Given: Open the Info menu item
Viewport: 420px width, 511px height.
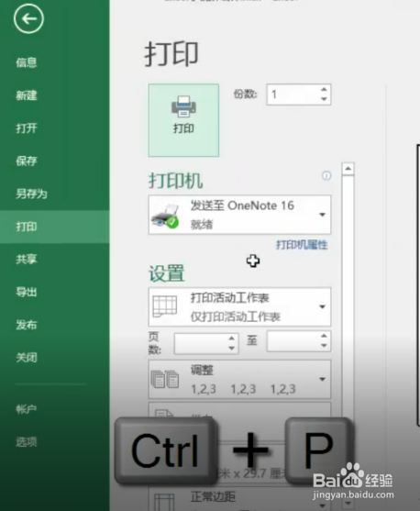Looking at the screenshot, I should pos(27,62).
